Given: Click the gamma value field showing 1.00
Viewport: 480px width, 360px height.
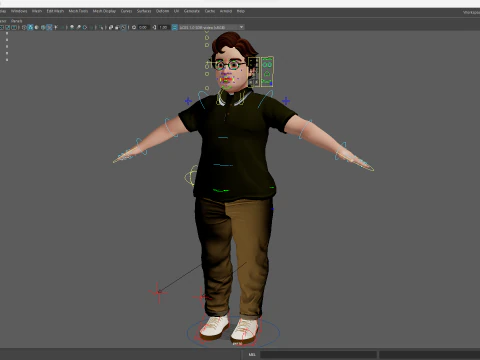Looking at the screenshot, I should [163, 27].
